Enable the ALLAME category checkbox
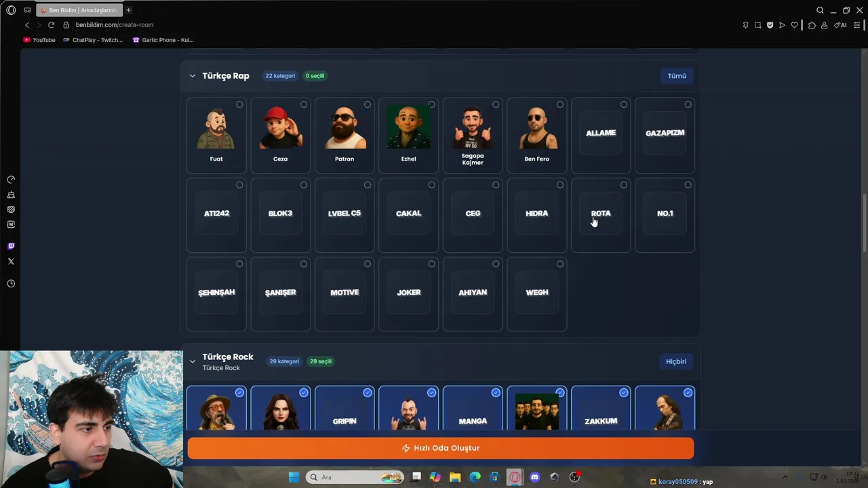This screenshot has height=488, width=868. [624, 104]
